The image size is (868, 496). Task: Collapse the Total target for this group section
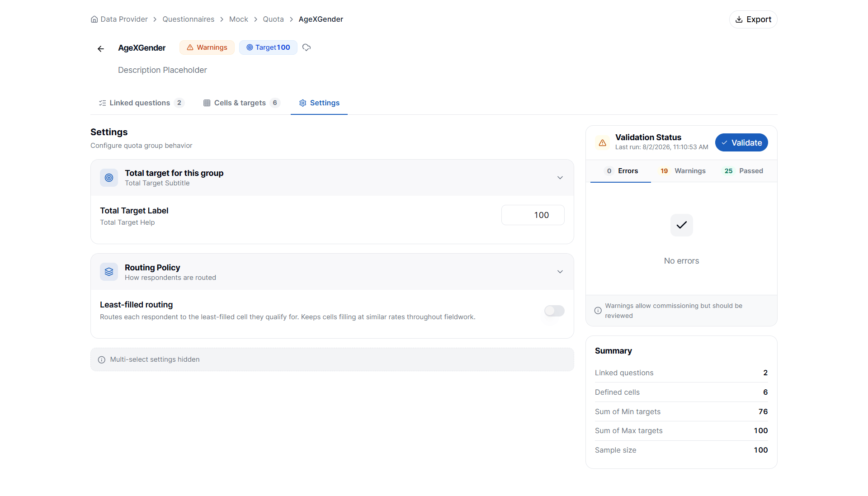tap(560, 178)
